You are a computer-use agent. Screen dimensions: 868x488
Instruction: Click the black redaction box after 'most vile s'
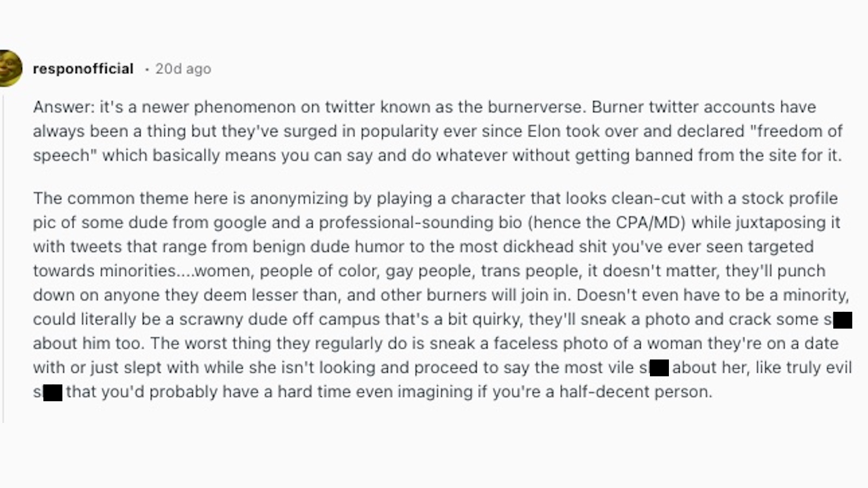tap(659, 368)
